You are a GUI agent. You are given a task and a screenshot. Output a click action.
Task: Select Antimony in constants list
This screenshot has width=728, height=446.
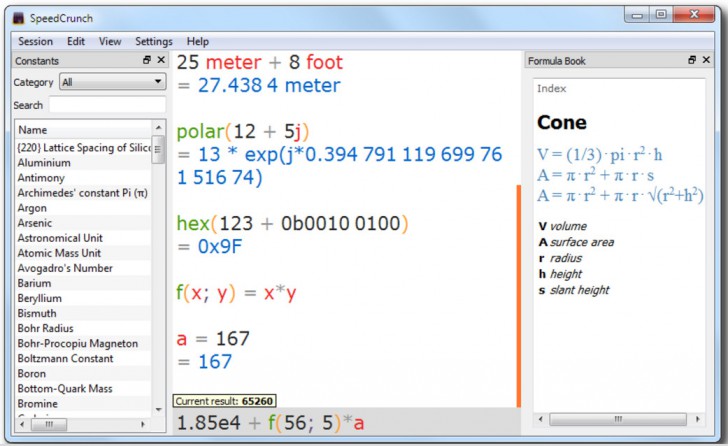coord(84,178)
